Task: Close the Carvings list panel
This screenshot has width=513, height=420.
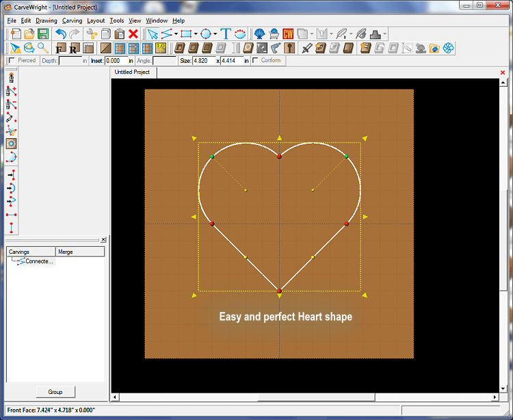Action: coord(103,239)
